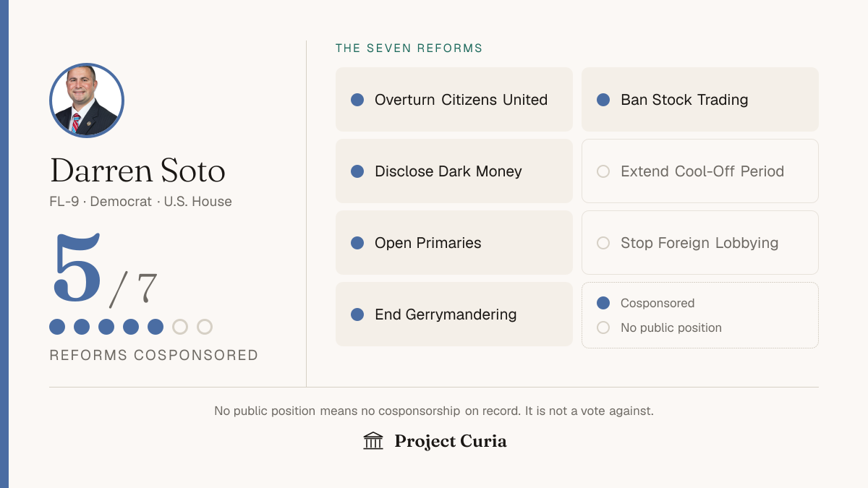
Task: Select the Ban Stock Trading card
Action: coord(700,100)
